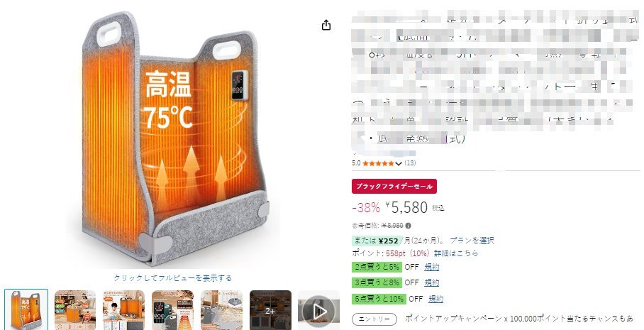Select the fifth thumbnail with folded heater
Viewport: 644px width, 330px height.
(x=221, y=310)
